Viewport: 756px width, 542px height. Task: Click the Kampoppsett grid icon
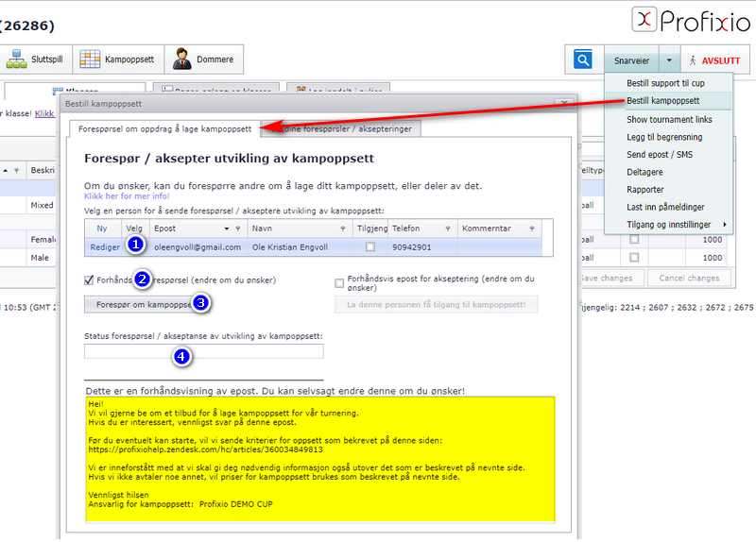90,59
